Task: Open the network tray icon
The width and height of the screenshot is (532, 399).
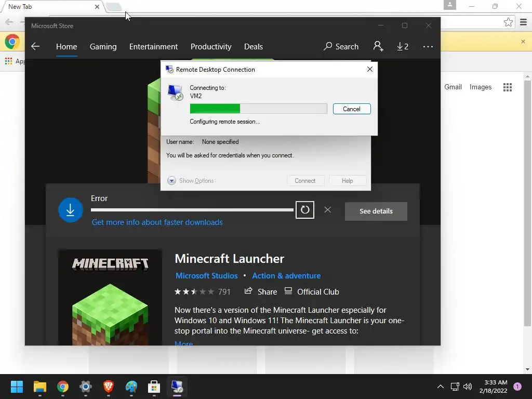Action: (x=455, y=387)
